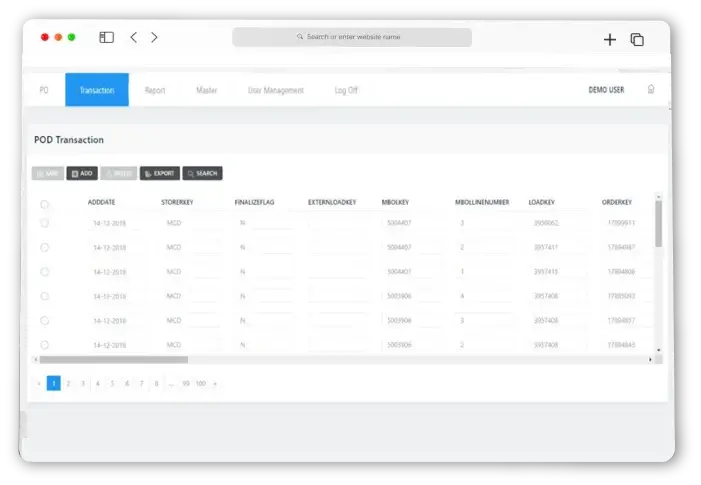Go forward using the browser forward arrow
Image resolution: width=701 pixels, height=485 pixels.
coord(154,38)
